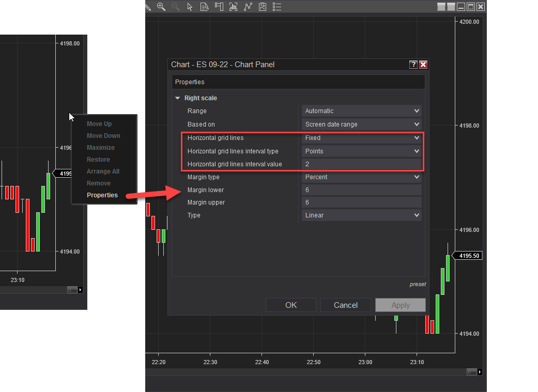Open the scale Type dropdown showing Linear
This screenshot has width=538, height=392.
click(x=362, y=215)
